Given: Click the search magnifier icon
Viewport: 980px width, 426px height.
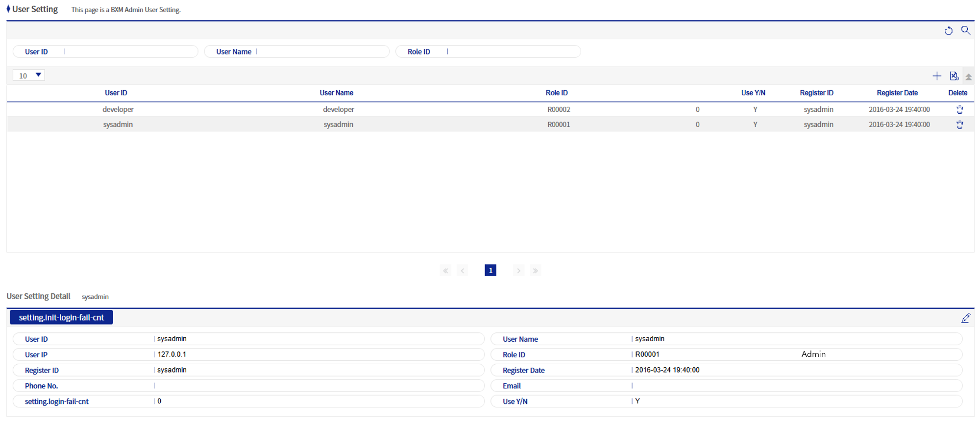Looking at the screenshot, I should click(x=965, y=30).
